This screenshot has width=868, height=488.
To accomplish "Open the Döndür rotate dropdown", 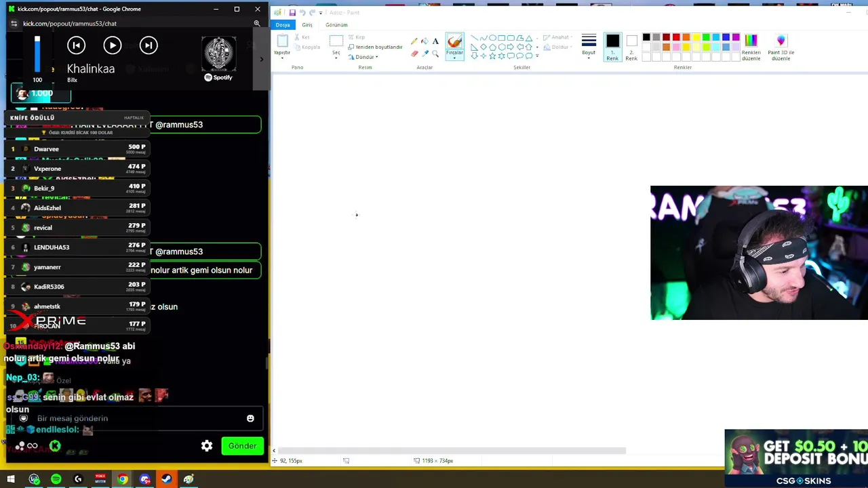I will [x=363, y=57].
